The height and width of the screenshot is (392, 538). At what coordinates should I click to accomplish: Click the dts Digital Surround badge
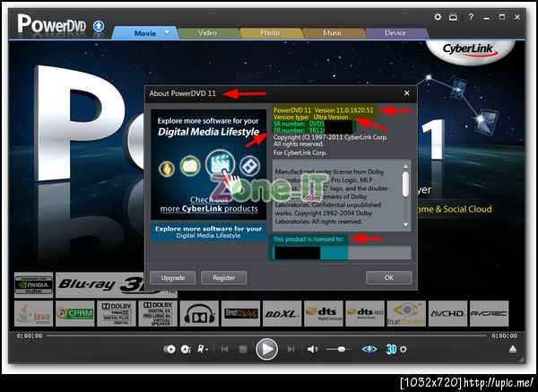click(x=324, y=313)
